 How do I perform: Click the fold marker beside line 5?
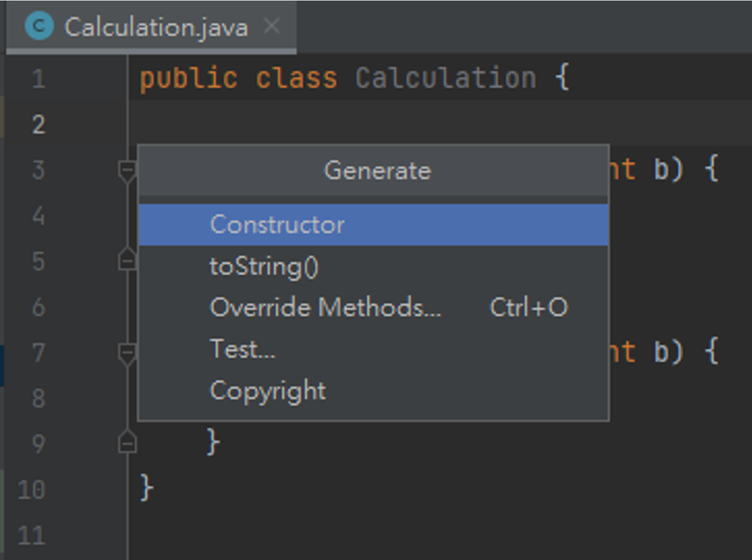tap(127, 262)
